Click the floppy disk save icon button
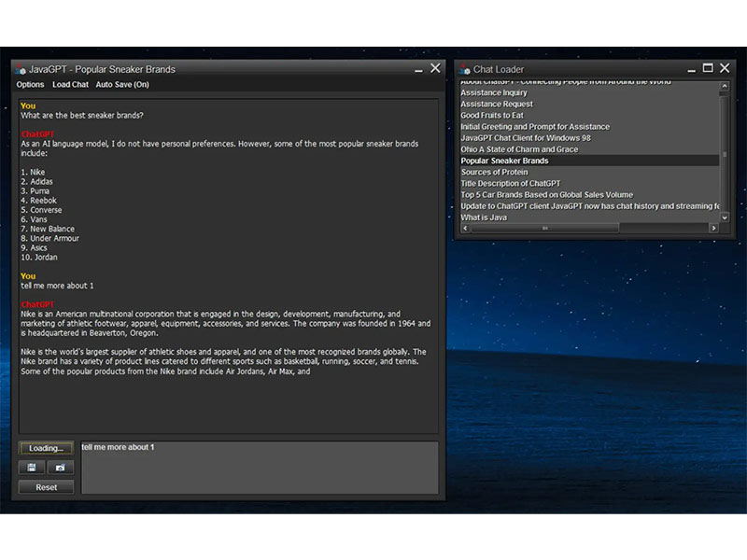 pyautogui.click(x=32, y=468)
